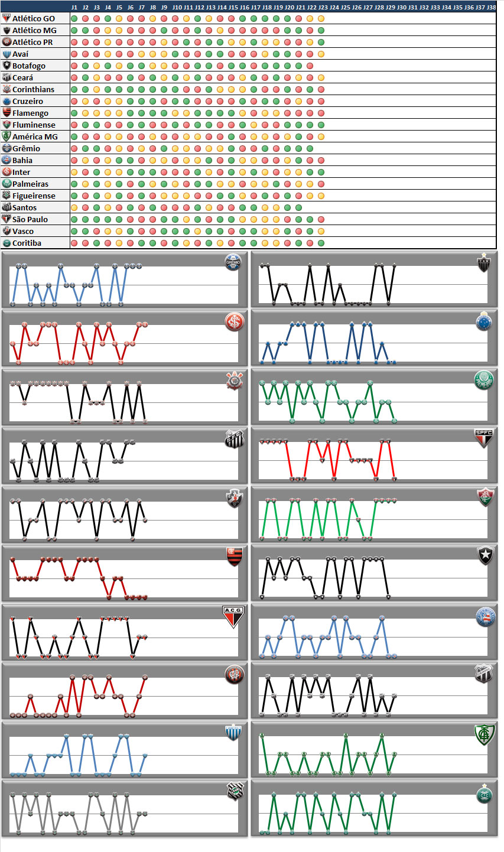The image size is (504, 852).
Task: Click the Cruzeiro crest on the blue chart
Action: coord(485,321)
